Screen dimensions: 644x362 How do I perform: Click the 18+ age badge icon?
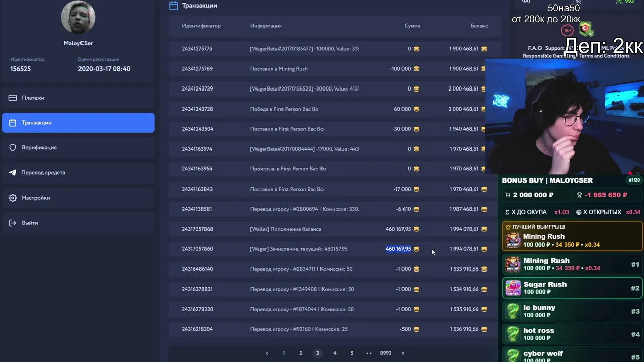pos(568,30)
